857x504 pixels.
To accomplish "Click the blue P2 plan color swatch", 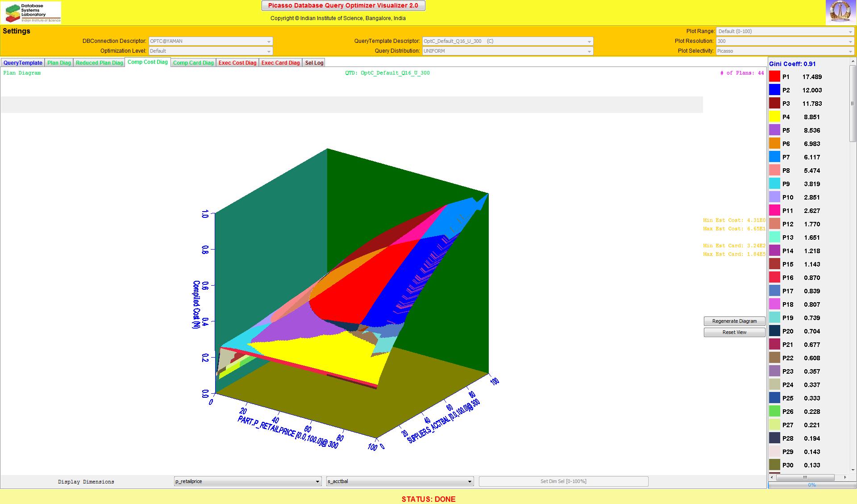I will pyautogui.click(x=774, y=90).
